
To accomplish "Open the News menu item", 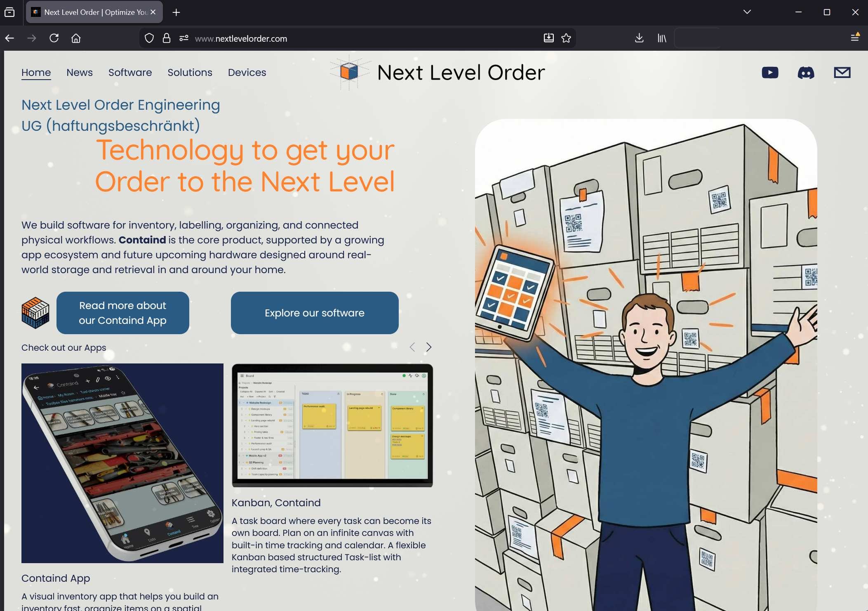I will 80,73.
